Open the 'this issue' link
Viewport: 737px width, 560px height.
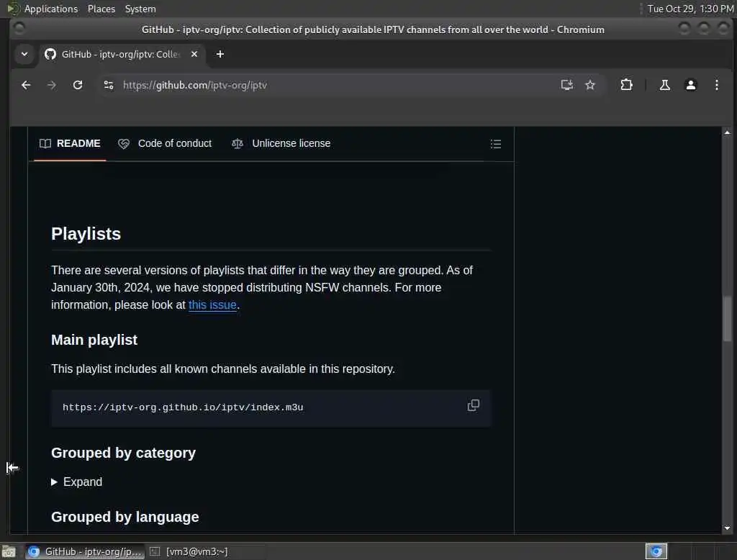(x=212, y=304)
